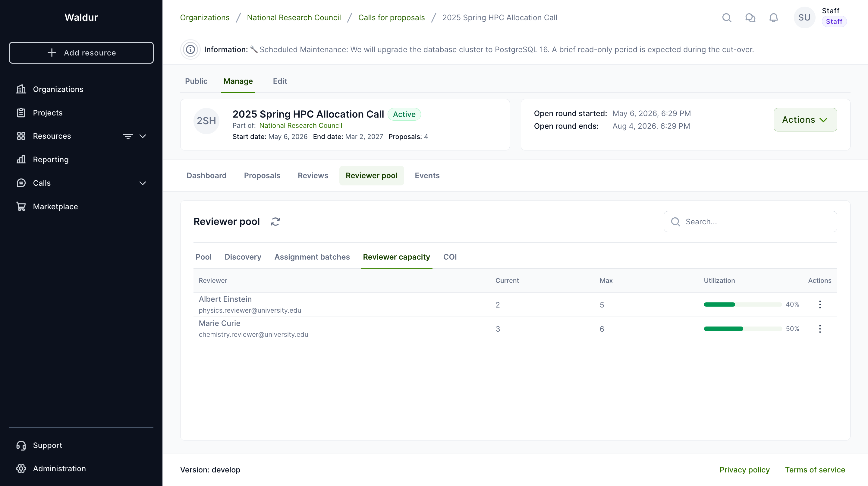Click the Resources grid icon in sidebar

(x=21, y=136)
